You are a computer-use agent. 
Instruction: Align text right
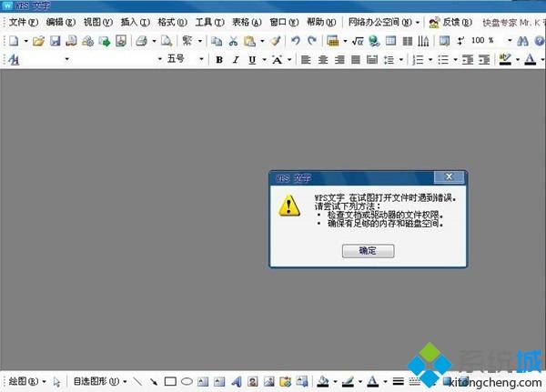click(339, 60)
